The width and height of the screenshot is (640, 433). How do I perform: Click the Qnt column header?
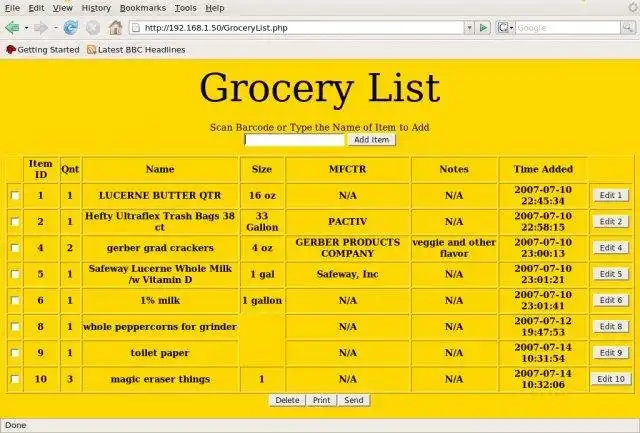[x=70, y=169]
